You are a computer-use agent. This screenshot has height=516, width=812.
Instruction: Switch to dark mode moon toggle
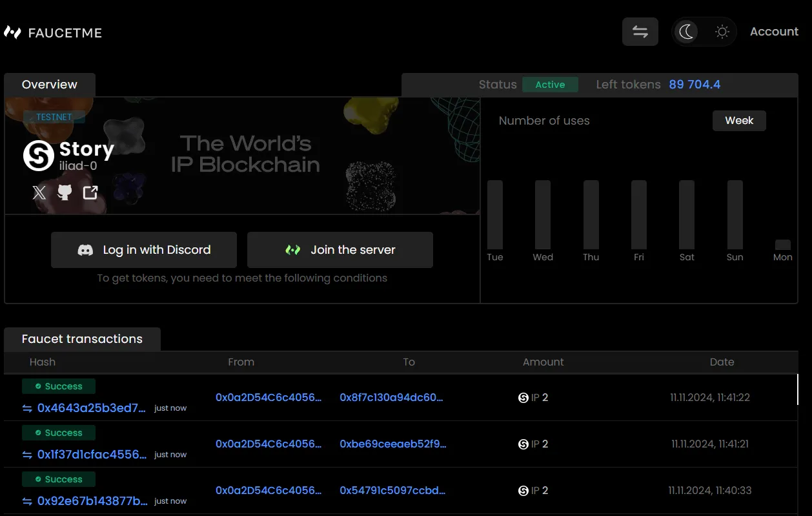click(686, 32)
